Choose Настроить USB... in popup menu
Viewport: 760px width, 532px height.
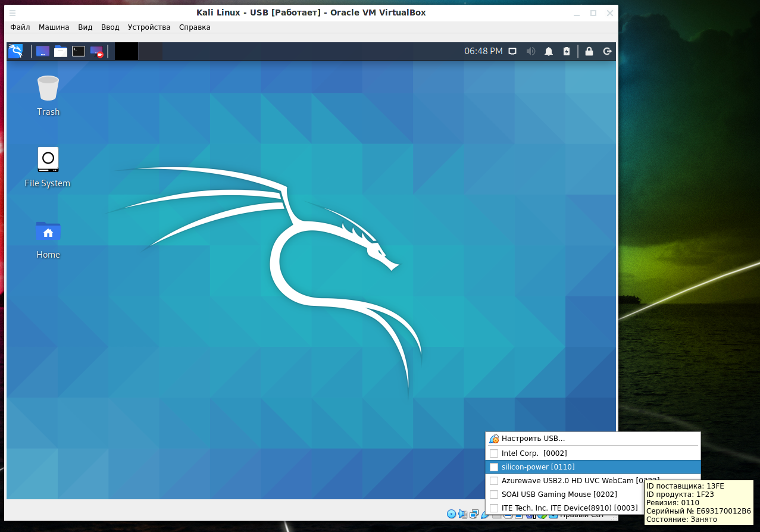tap(593, 439)
